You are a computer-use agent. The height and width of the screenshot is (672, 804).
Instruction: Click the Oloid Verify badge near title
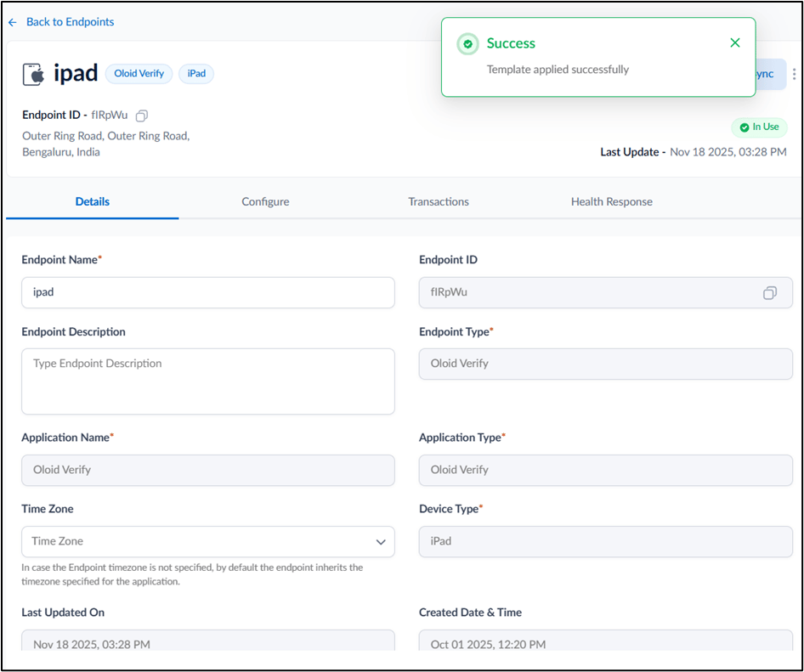tap(139, 73)
